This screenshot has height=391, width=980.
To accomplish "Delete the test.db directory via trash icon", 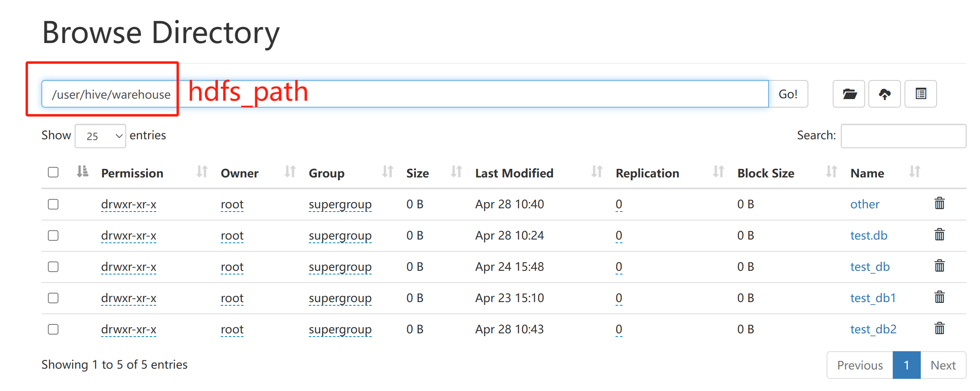I will click(939, 235).
